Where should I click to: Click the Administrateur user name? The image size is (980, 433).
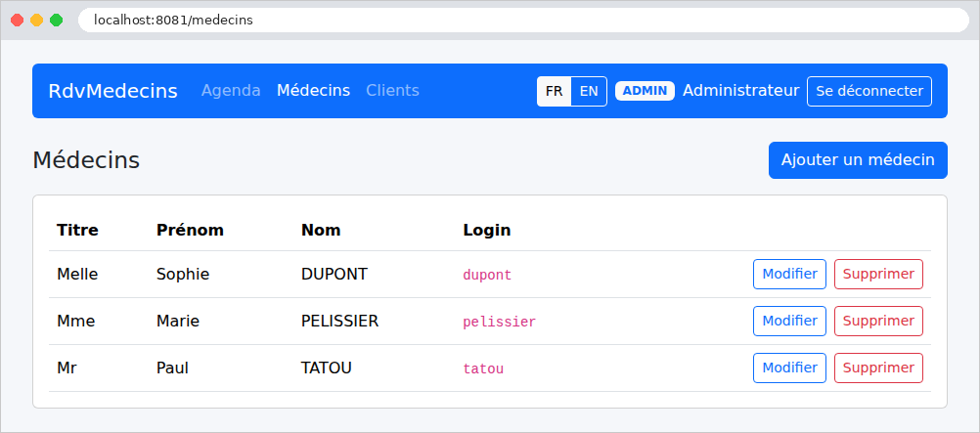tap(740, 91)
